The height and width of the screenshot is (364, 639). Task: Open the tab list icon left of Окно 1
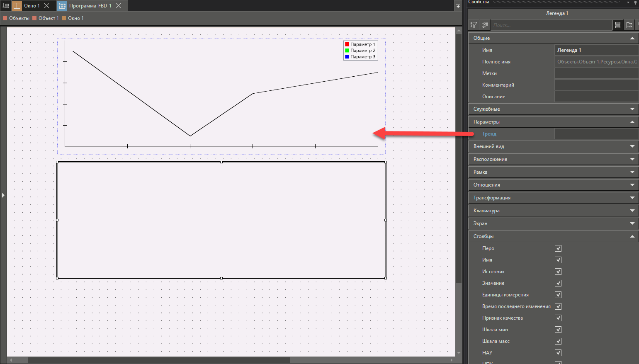click(5, 5)
